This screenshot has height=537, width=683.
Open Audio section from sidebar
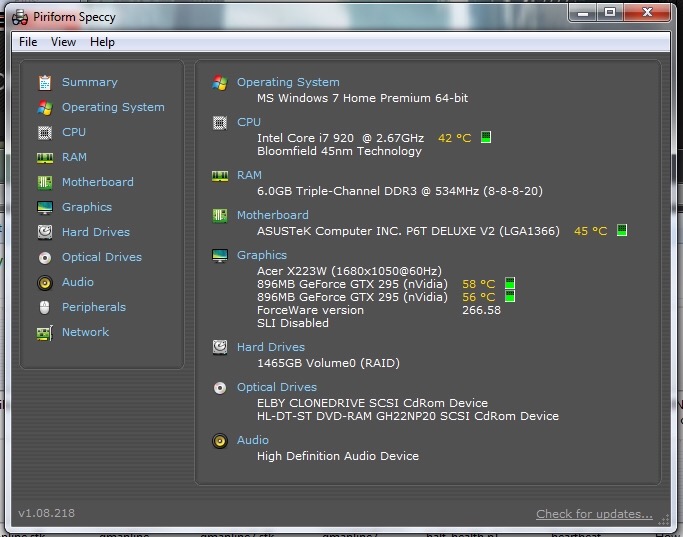click(78, 282)
